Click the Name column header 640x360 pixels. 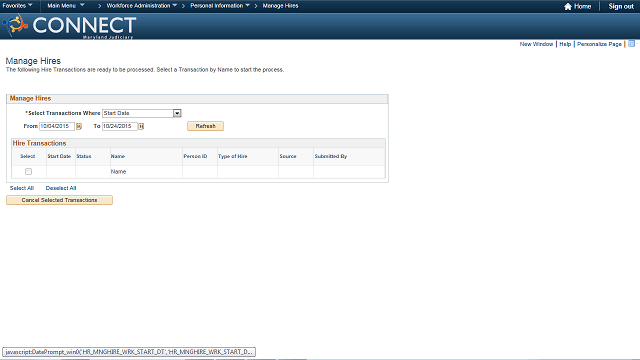tap(118, 156)
